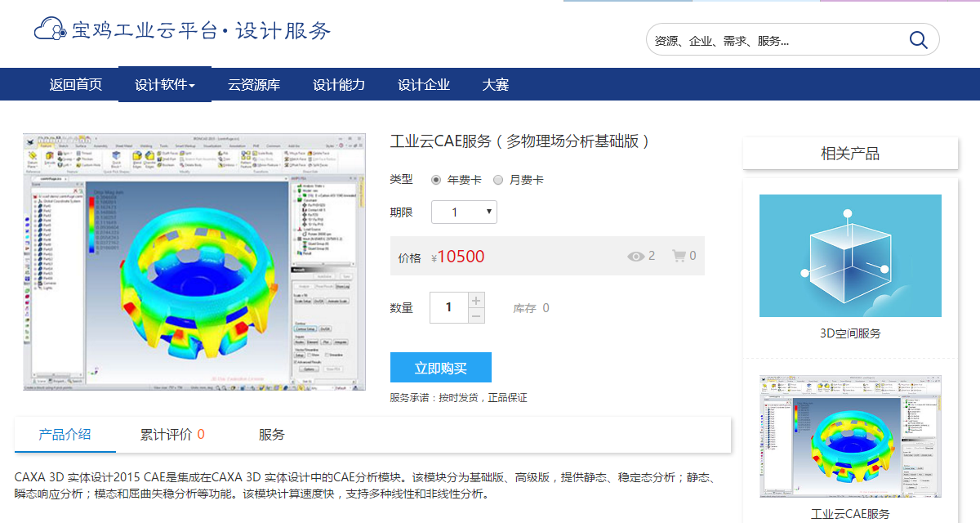Select the 年费卡 radio option
This screenshot has height=523, width=980.
click(x=436, y=180)
